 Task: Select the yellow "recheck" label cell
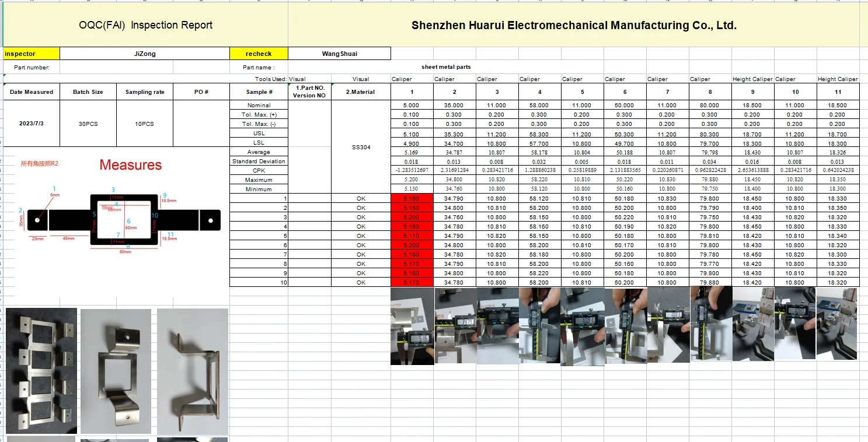pos(259,54)
